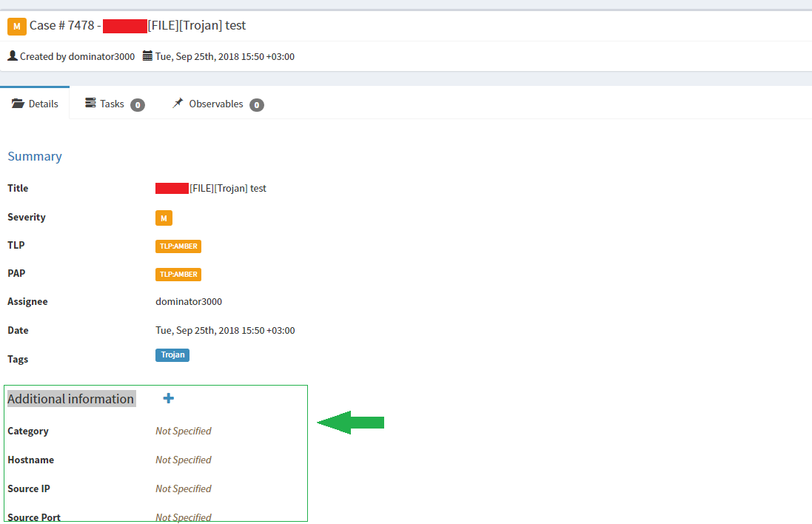Click Not Specified next to Category
The width and height of the screenshot is (812, 524).
[x=183, y=431]
